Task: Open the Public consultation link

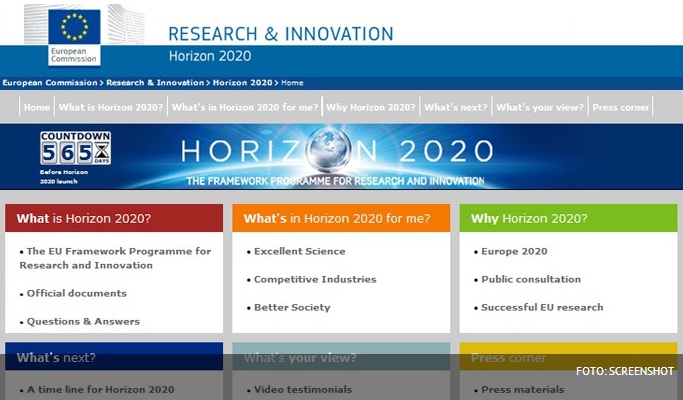Action: pyautogui.click(x=530, y=279)
